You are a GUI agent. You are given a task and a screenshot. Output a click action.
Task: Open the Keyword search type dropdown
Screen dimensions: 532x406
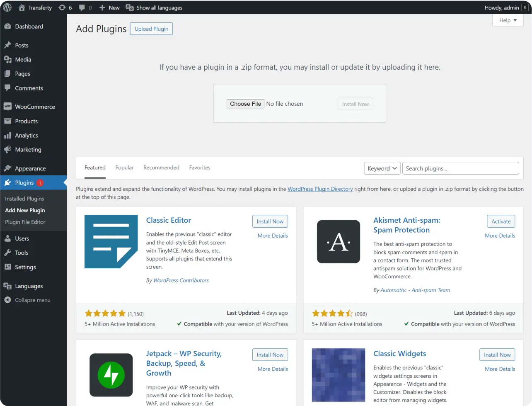tap(382, 168)
